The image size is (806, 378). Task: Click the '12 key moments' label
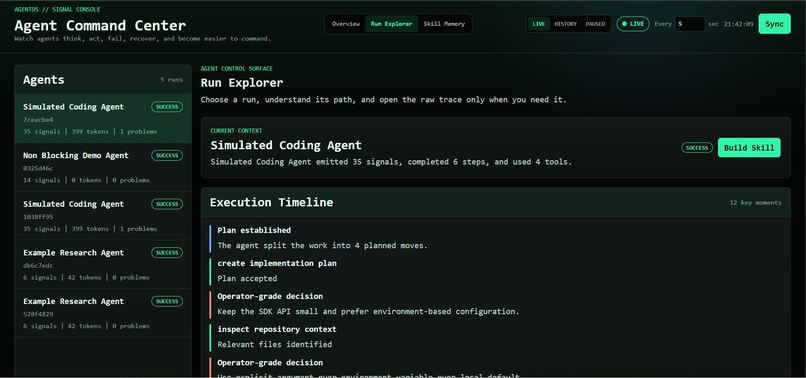pyautogui.click(x=756, y=203)
